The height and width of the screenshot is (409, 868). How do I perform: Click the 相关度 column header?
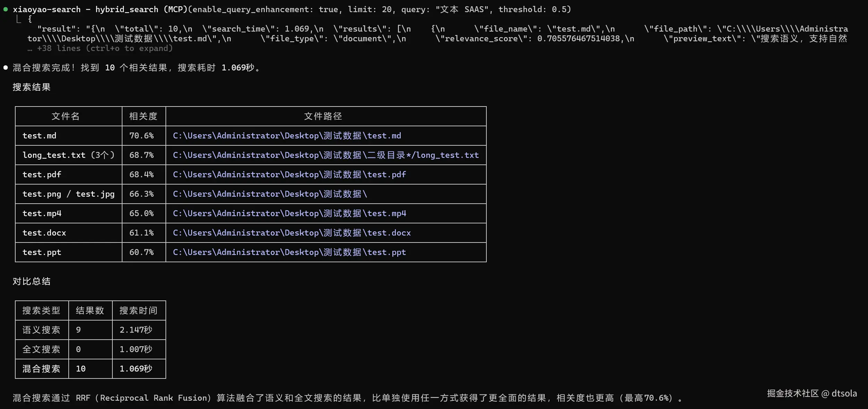tap(143, 116)
